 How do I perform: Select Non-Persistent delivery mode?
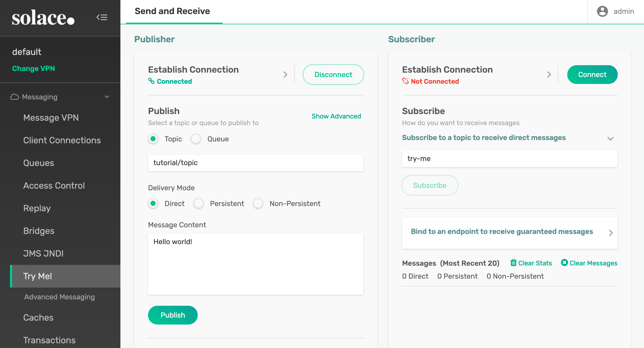[258, 204]
